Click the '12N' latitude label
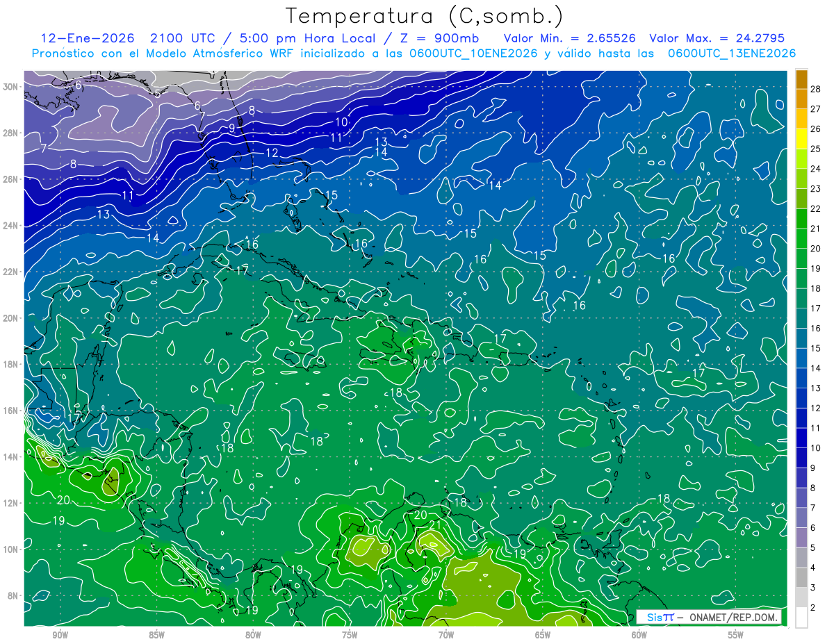The image size is (834, 644). [x=10, y=503]
